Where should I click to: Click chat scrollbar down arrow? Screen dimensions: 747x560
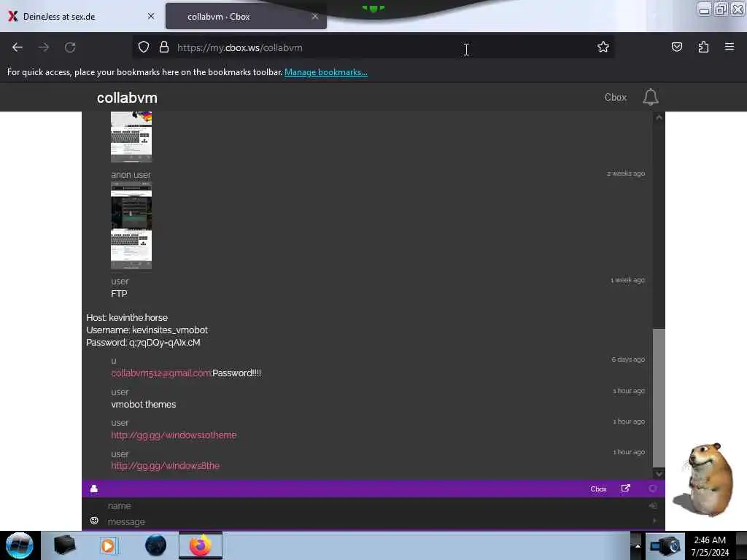click(x=659, y=473)
